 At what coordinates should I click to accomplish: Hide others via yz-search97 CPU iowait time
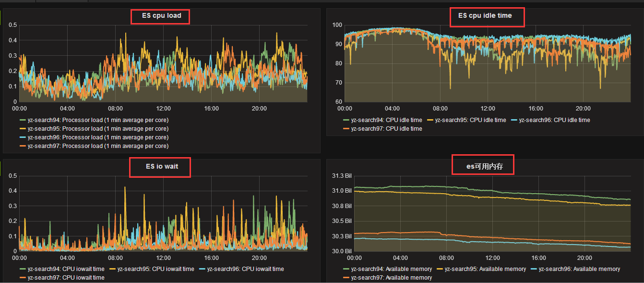66,278
